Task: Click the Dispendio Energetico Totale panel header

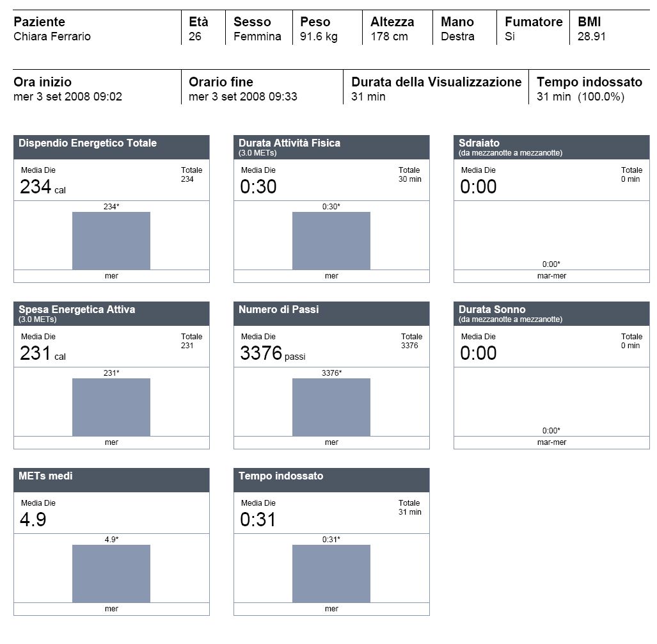Action: [x=111, y=147]
